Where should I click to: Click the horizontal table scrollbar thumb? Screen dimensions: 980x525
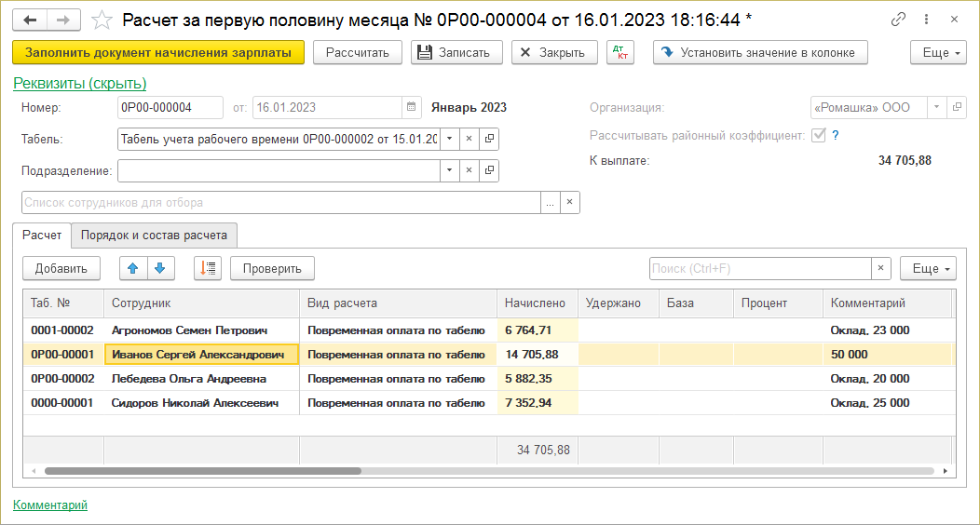pyautogui.click(x=203, y=471)
